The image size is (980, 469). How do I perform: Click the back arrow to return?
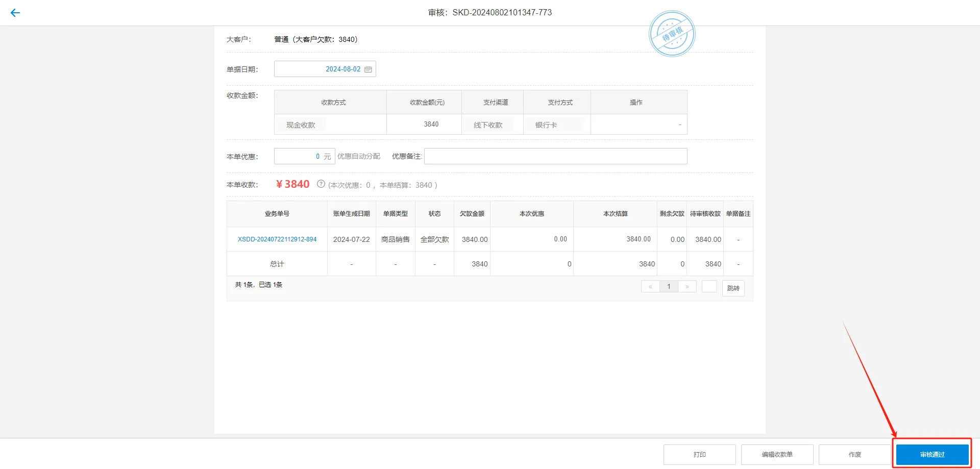tap(15, 12)
